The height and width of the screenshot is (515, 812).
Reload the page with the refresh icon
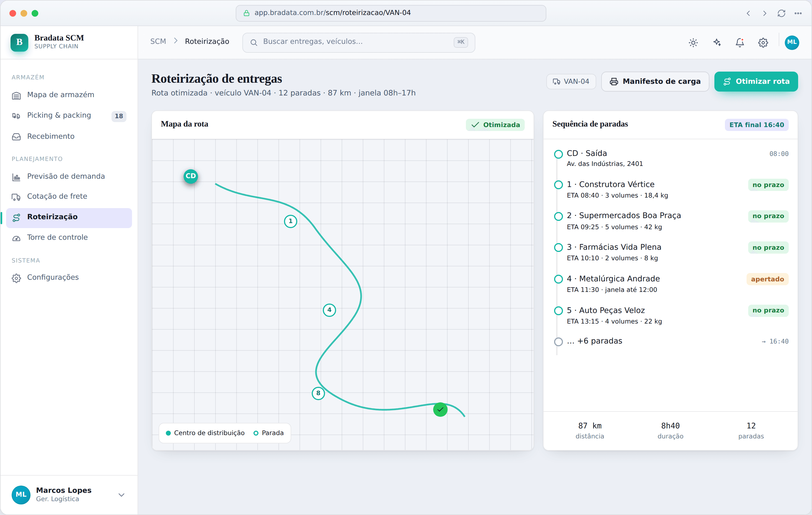tap(781, 13)
